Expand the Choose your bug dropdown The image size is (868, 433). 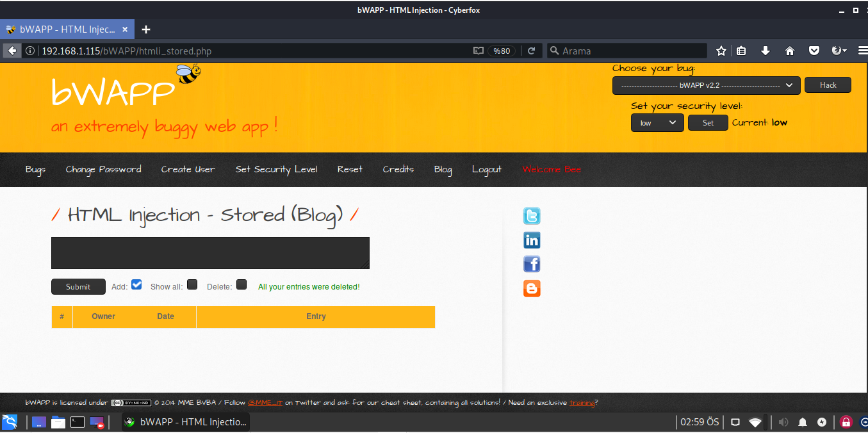706,85
